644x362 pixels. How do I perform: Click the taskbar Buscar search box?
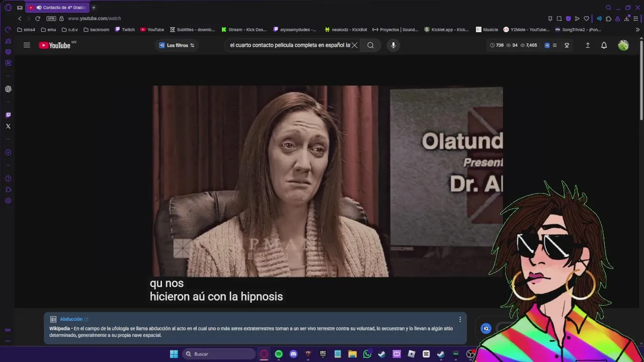tap(219, 354)
